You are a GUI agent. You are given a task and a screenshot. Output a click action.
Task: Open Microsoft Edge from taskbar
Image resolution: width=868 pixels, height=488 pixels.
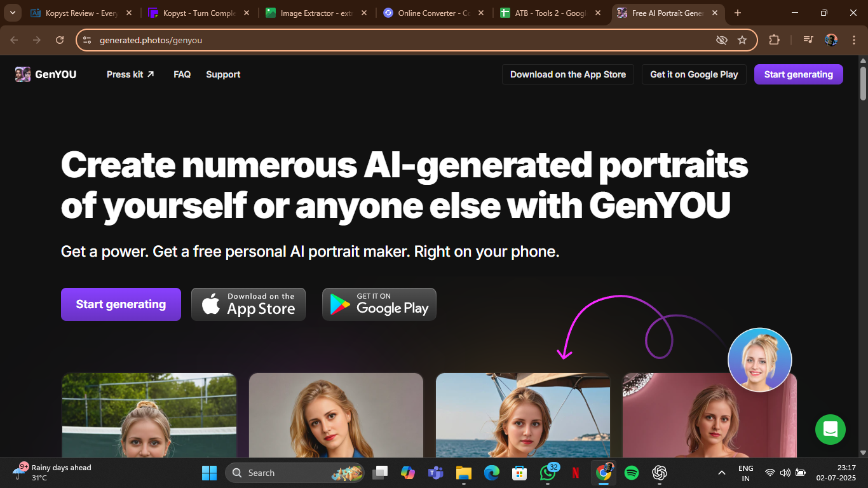492,473
